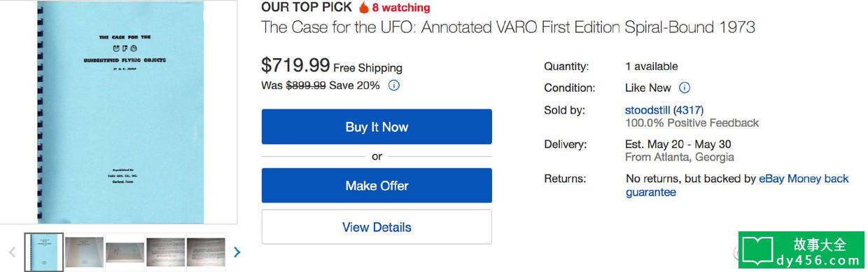The width and height of the screenshot is (868, 272).
Task: Click the Make Offer button
Action: 377,186
